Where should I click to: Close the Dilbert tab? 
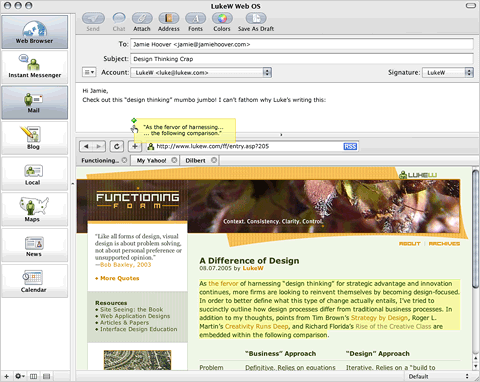point(214,160)
